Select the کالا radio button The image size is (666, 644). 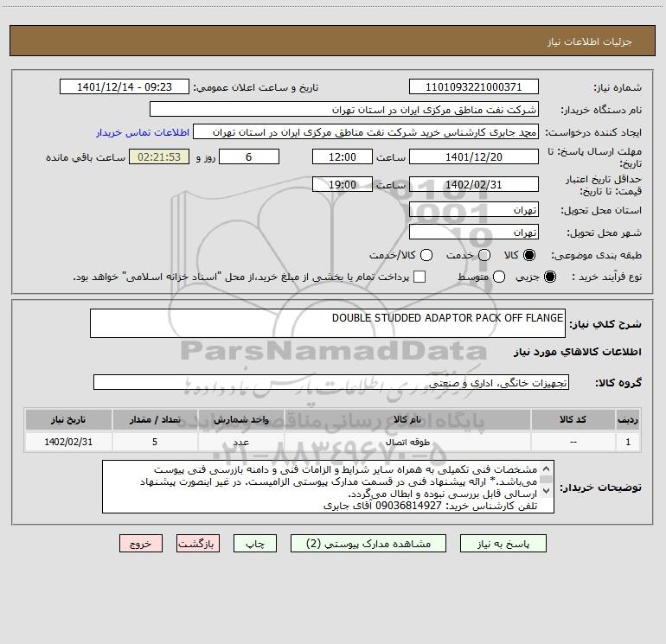tap(528, 255)
